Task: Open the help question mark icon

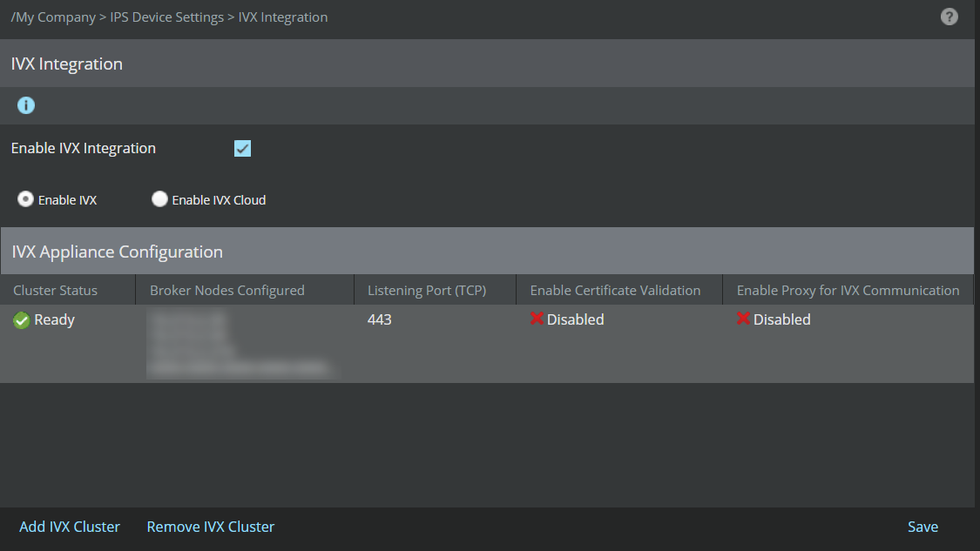Action: pos(949,17)
